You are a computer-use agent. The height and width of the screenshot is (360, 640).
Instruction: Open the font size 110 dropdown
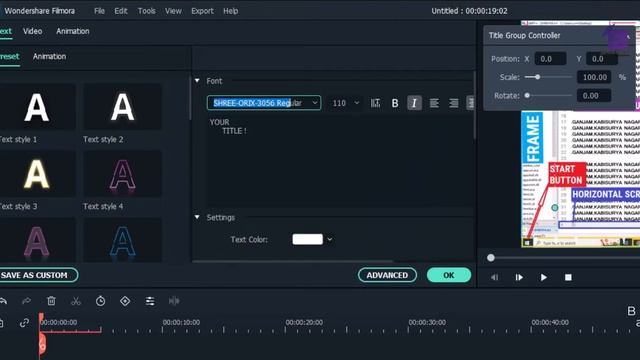click(x=357, y=103)
